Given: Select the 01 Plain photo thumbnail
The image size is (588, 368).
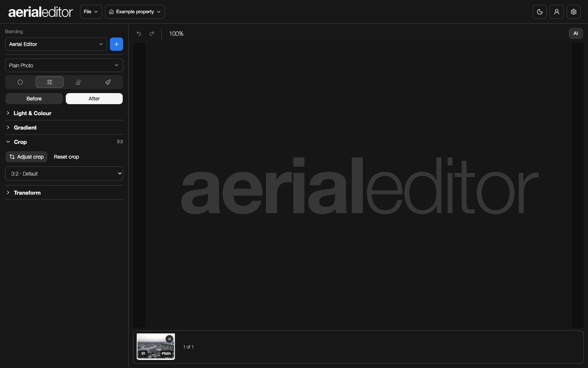Looking at the screenshot, I should (x=156, y=347).
